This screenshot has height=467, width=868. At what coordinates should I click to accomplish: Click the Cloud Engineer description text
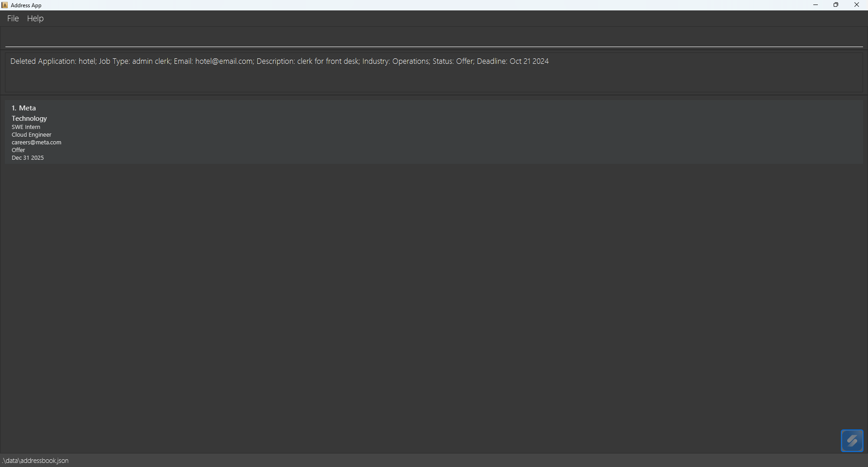(x=31, y=134)
